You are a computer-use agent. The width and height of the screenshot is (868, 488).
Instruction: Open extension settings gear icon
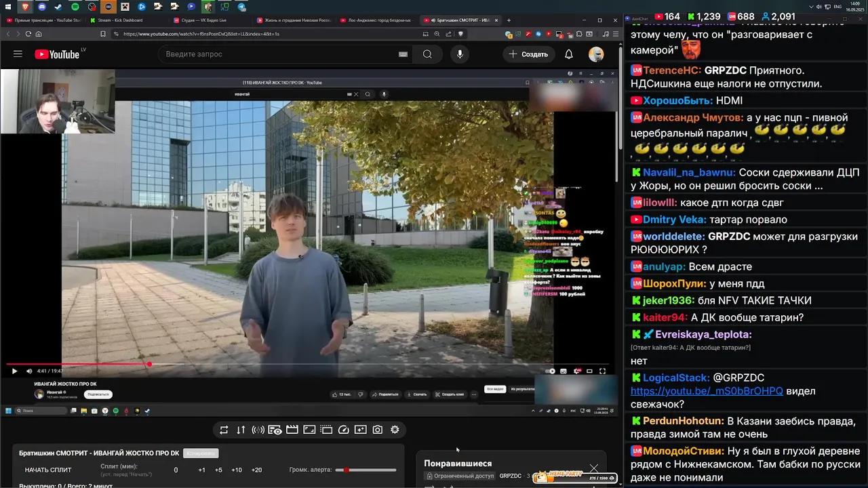[x=395, y=430]
